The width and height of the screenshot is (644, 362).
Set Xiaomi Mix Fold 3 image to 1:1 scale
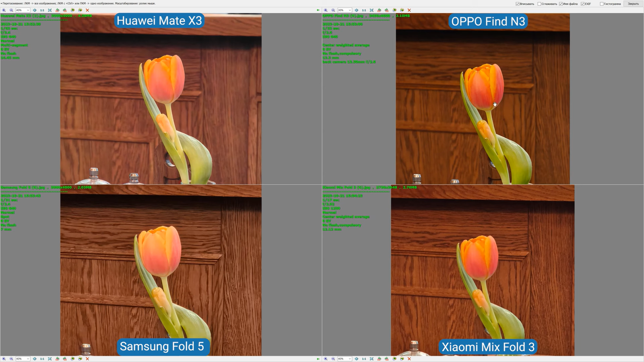coord(364,359)
